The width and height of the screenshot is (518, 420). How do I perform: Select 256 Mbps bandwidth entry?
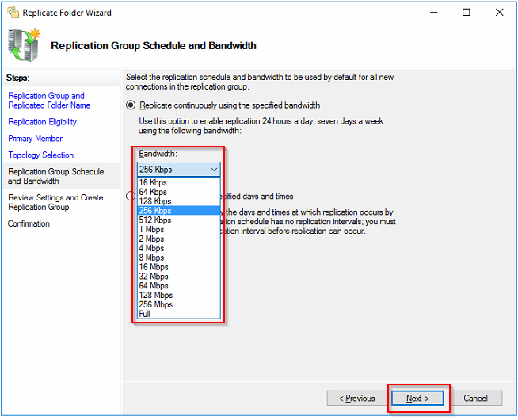(155, 304)
